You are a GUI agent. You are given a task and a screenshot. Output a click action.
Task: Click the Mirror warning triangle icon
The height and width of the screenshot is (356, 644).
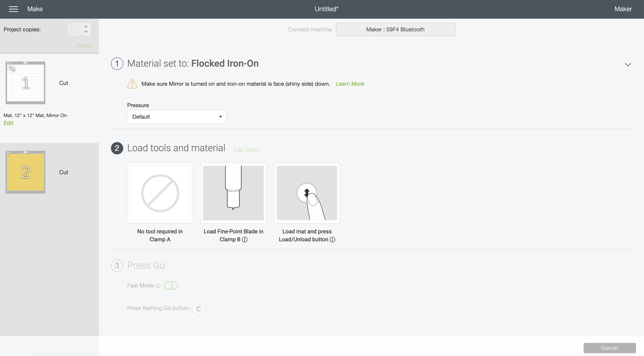tap(132, 84)
